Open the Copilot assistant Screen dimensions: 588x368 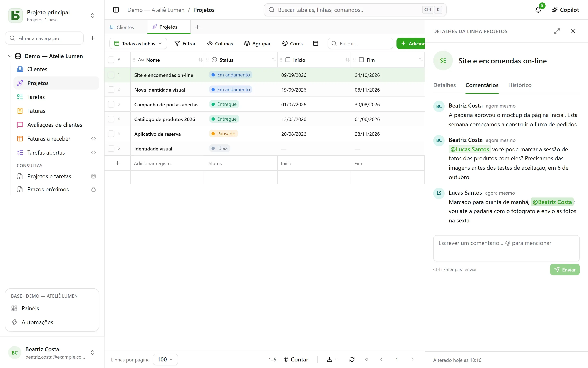point(565,10)
